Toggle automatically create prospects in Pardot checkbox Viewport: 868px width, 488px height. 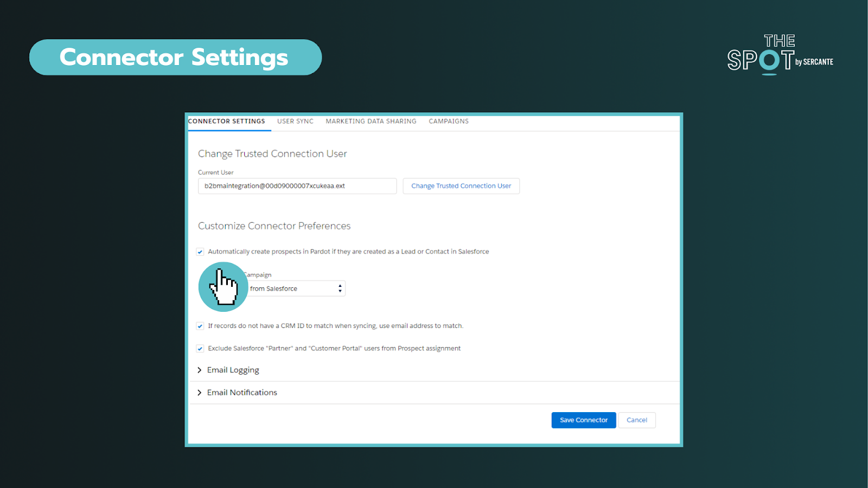[200, 252]
